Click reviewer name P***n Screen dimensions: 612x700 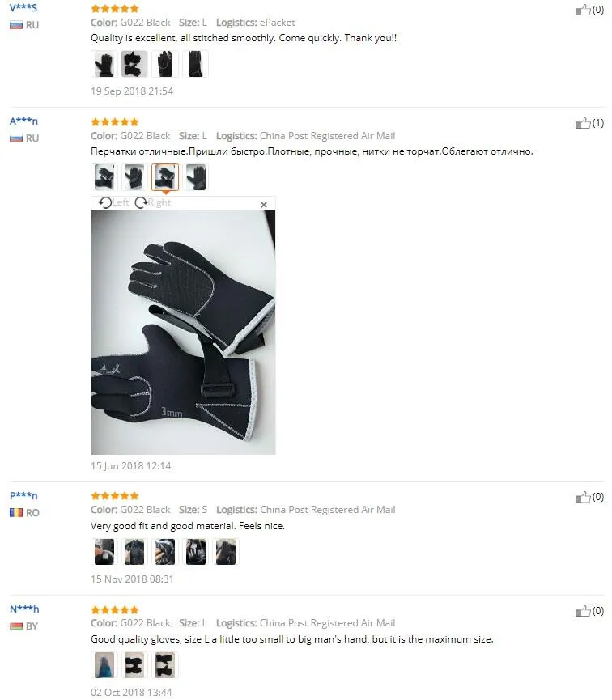pyautogui.click(x=23, y=495)
